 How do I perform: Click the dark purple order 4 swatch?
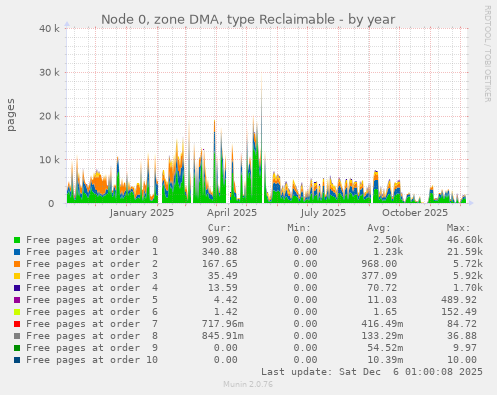(17, 288)
